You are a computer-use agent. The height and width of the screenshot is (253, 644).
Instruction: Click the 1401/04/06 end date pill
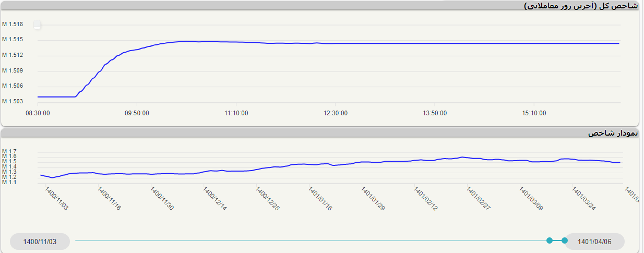click(594, 242)
